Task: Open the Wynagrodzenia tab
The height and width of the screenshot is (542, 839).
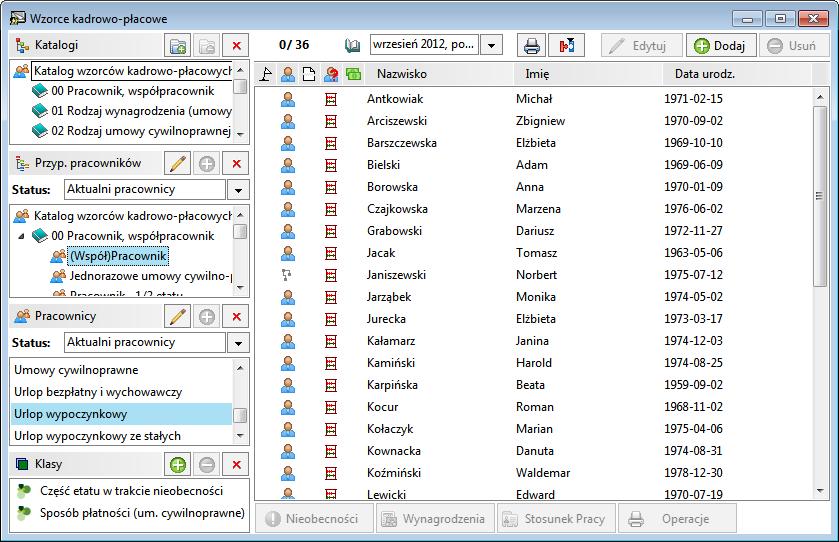Action: pos(436,518)
